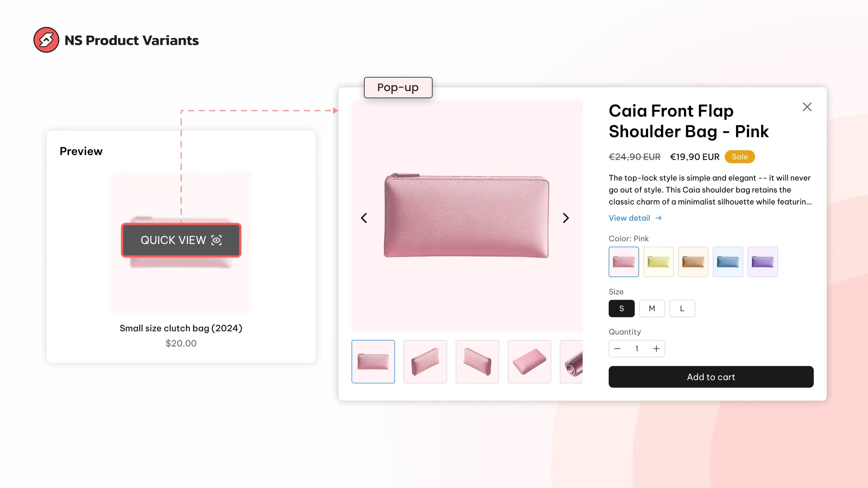The width and height of the screenshot is (868, 488).
Task: Close the quick view pop-up
Action: pyautogui.click(x=807, y=107)
